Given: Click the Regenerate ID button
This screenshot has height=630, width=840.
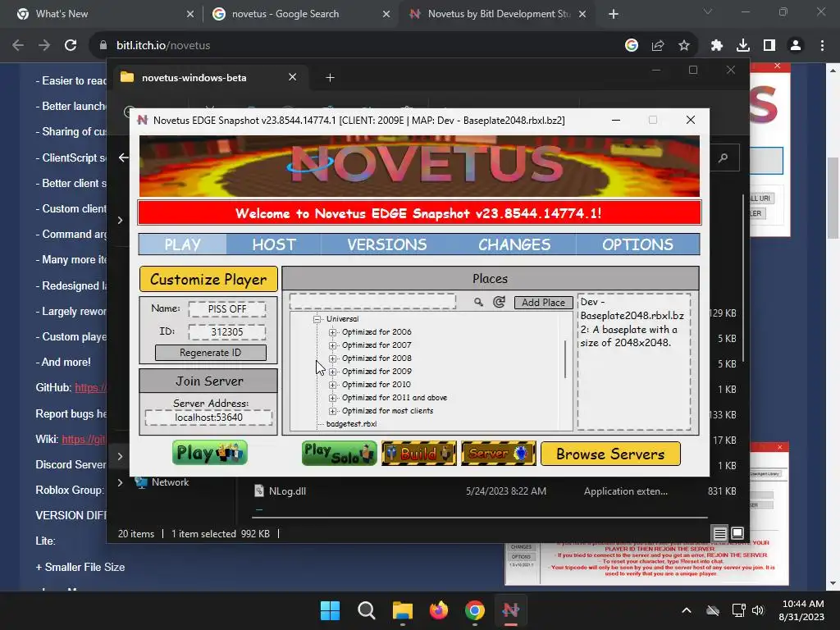Looking at the screenshot, I should [211, 353].
